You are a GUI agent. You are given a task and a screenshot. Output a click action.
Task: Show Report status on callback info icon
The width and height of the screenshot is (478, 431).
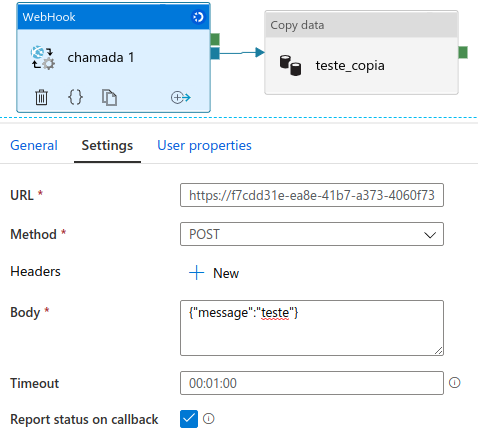(209, 419)
